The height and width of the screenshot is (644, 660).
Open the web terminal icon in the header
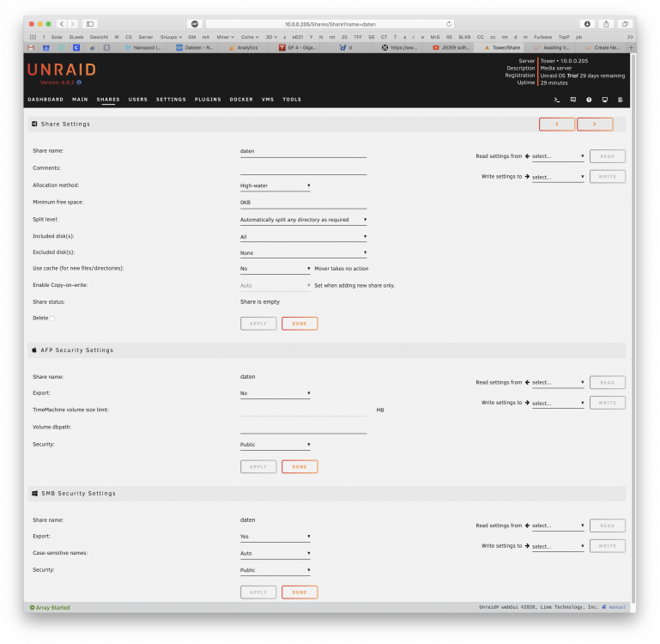(557, 100)
